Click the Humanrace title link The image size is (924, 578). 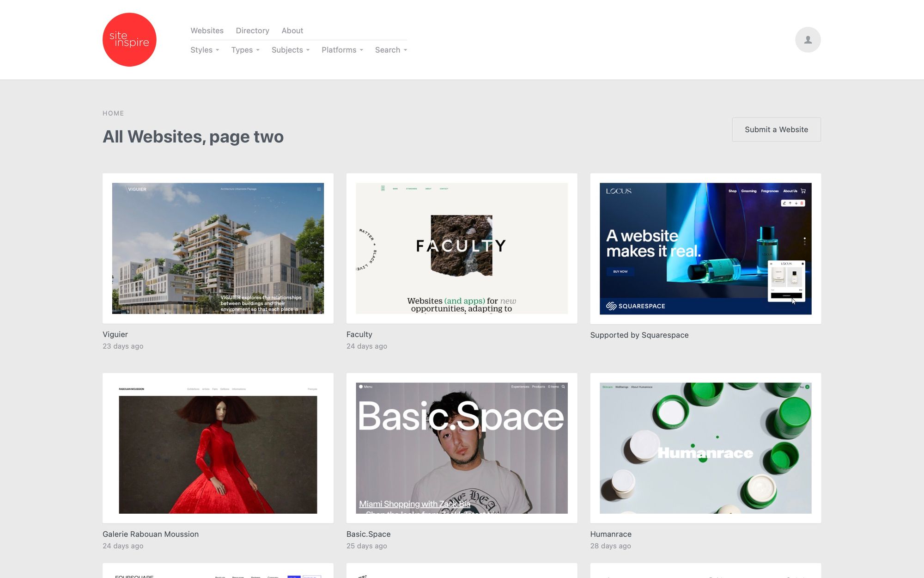pos(611,534)
